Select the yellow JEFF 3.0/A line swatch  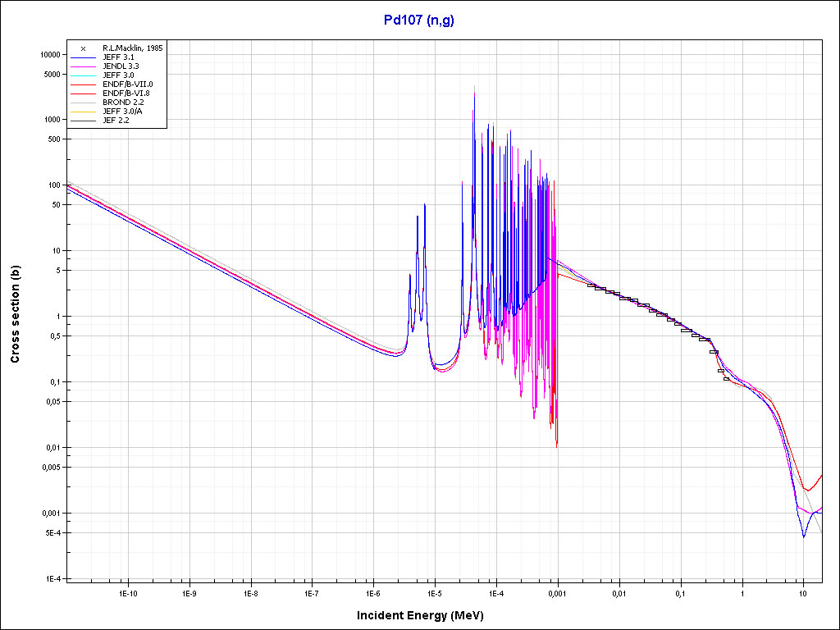(x=84, y=112)
